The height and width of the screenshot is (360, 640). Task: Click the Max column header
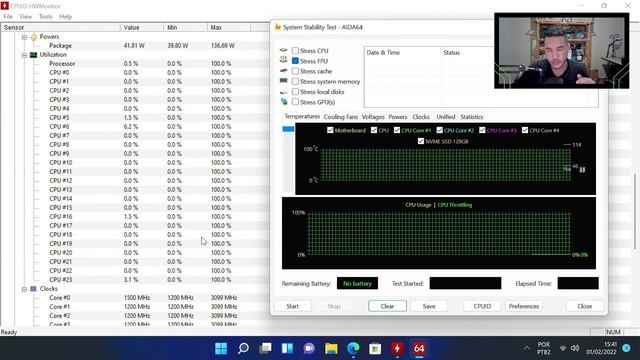[x=229, y=27]
